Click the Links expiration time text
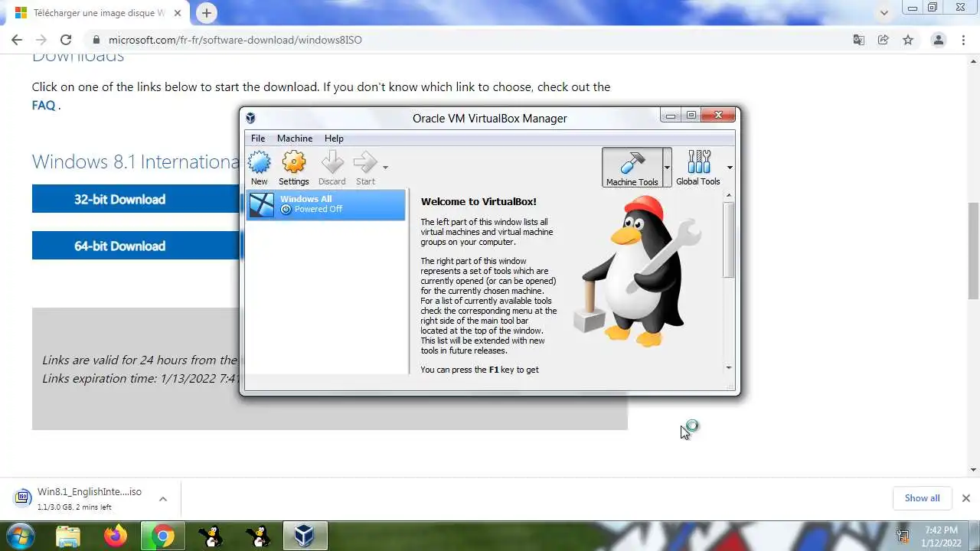This screenshot has width=980, height=551. point(141,378)
